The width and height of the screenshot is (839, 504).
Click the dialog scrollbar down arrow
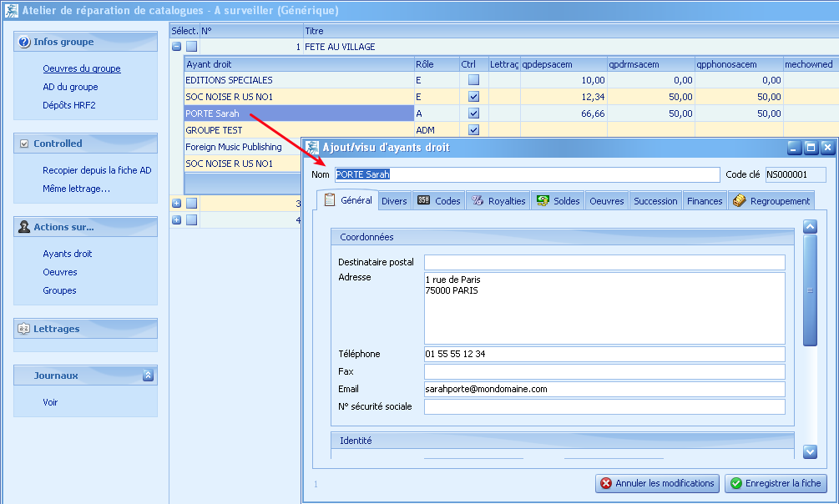(x=810, y=451)
